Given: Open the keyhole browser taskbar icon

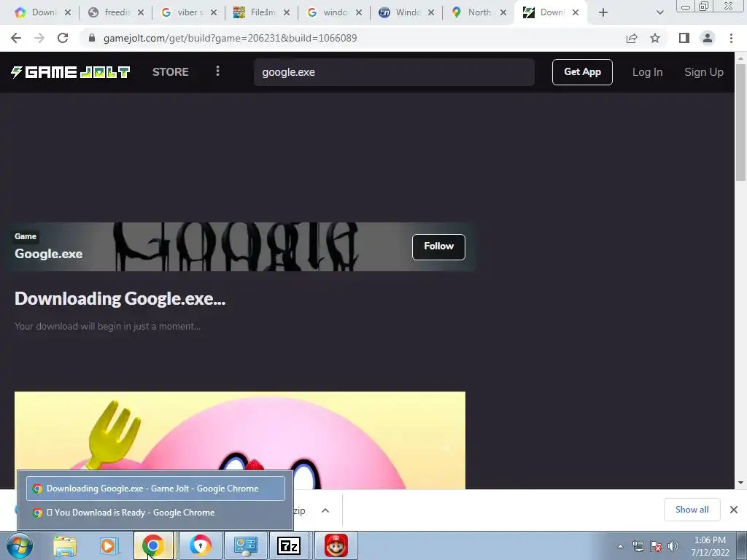Looking at the screenshot, I should pyautogui.click(x=200, y=545).
